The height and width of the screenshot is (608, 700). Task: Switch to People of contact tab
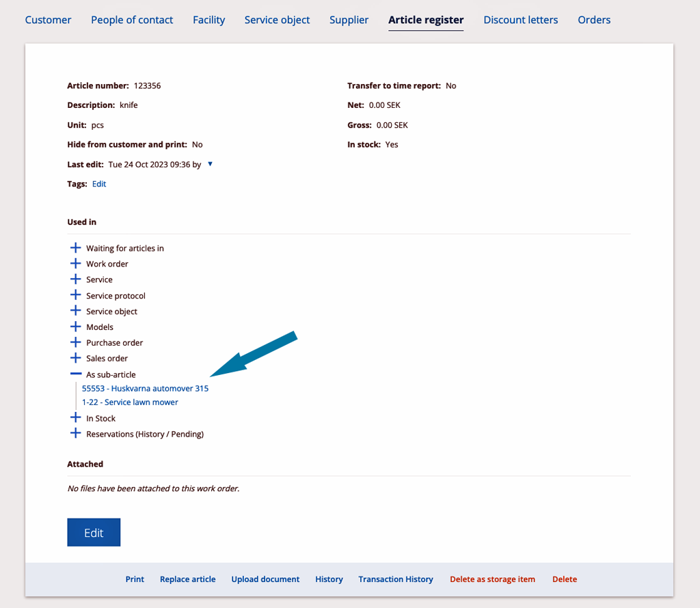pos(132,20)
